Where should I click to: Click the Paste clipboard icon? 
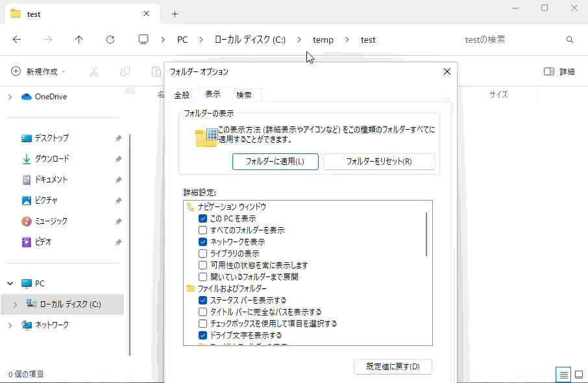156,71
